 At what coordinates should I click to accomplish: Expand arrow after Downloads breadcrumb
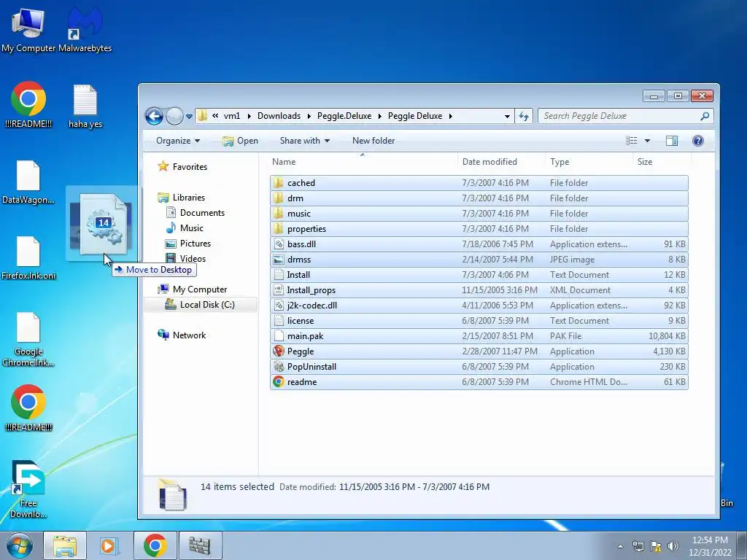309,116
